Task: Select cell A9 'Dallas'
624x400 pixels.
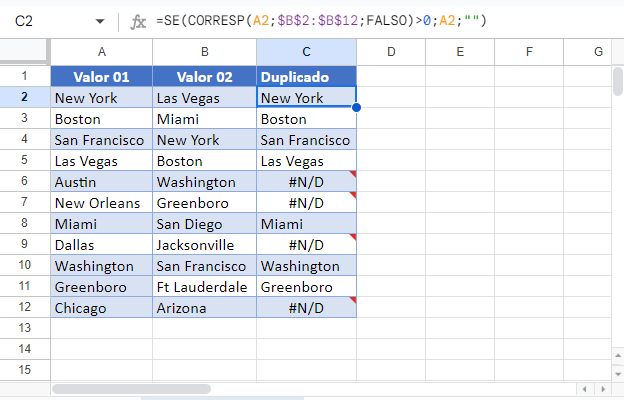Action: 101,244
